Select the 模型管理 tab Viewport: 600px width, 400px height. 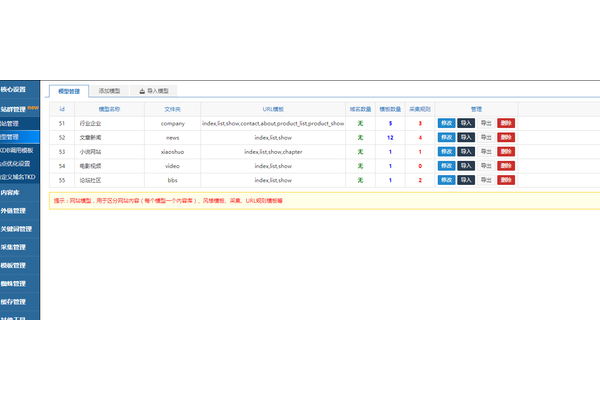pyautogui.click(x=68, y=90)
